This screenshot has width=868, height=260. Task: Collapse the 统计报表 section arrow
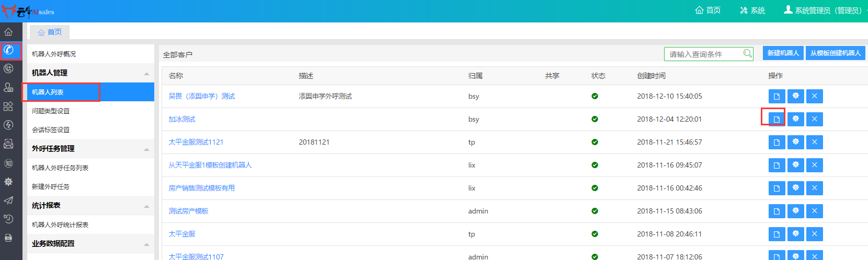(x=146, y=206)
